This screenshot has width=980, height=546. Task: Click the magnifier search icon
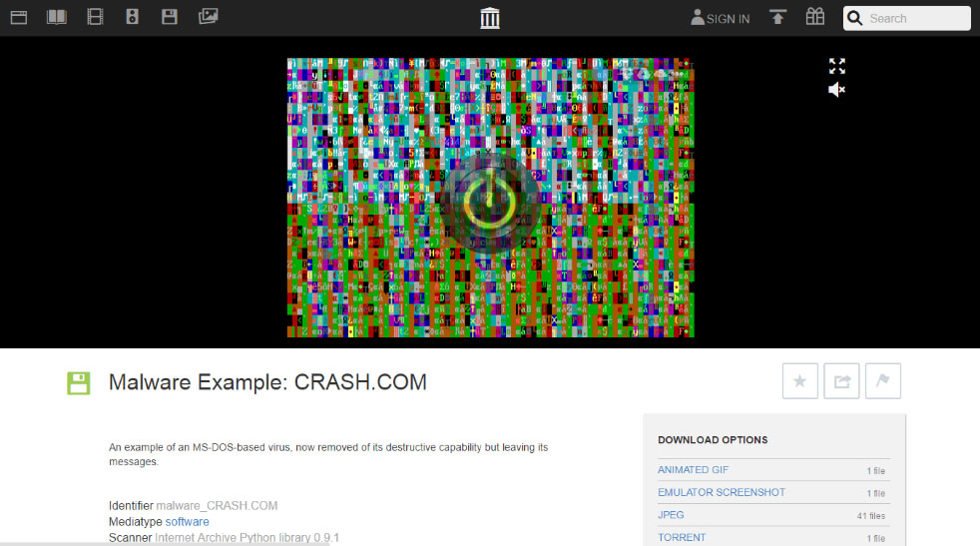[x=854, y=18]
